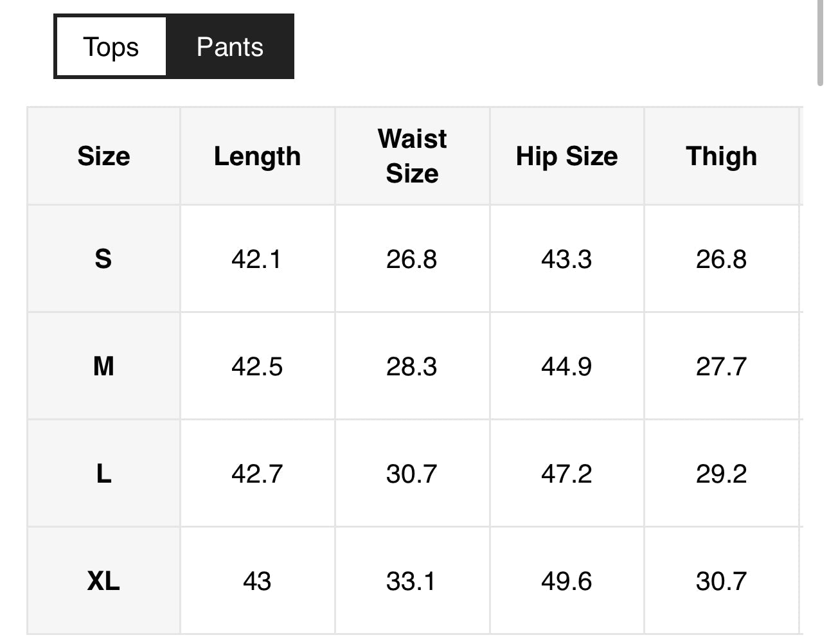Click the L hip size value 47.2

click(x=567, y=474)
